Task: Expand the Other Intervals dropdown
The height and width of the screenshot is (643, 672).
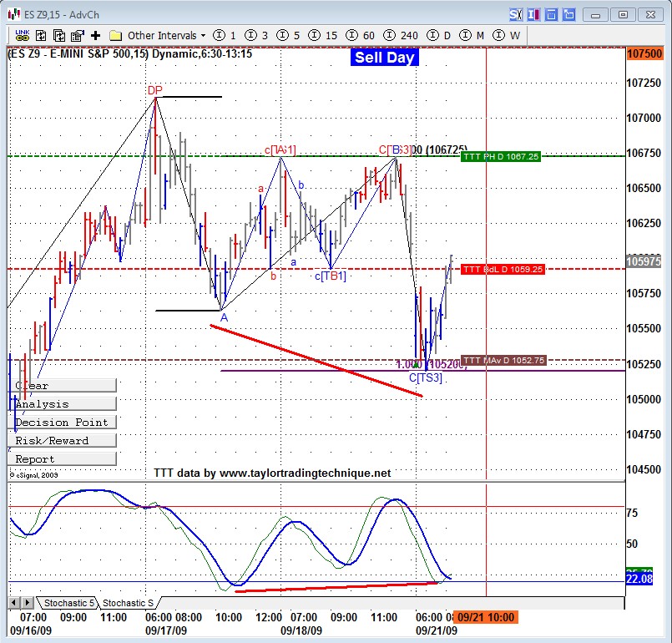Action: click(x=167, y=35)
